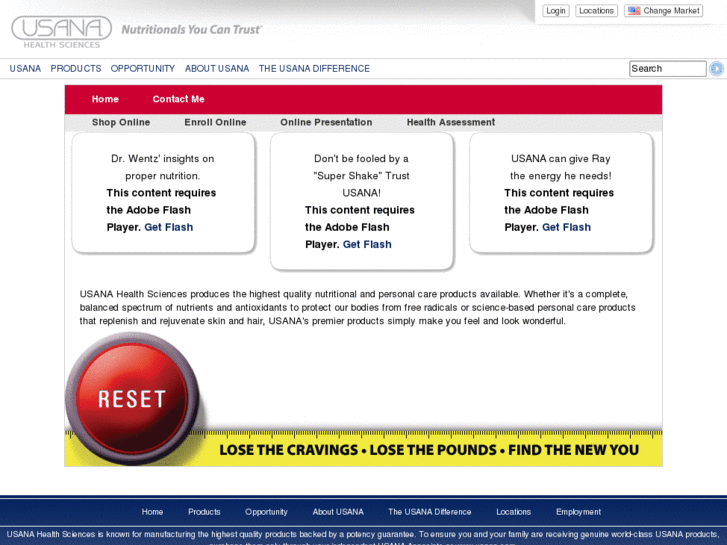Click the search go arrow icon

pos(716,69)
